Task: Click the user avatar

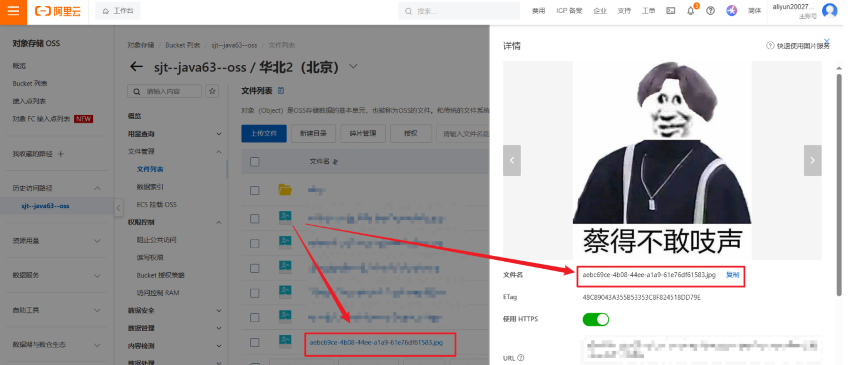Action: tap(830, 10)
